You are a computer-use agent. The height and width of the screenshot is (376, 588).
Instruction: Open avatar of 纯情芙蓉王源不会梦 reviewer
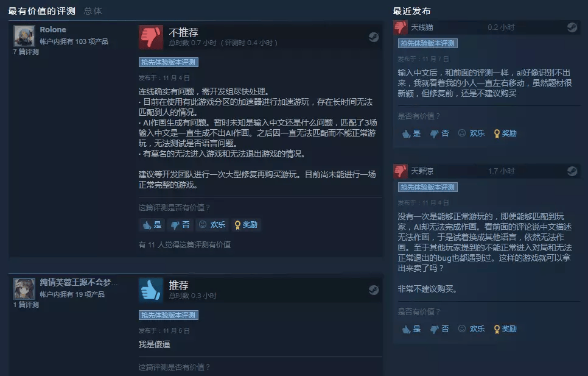(24, 289)
